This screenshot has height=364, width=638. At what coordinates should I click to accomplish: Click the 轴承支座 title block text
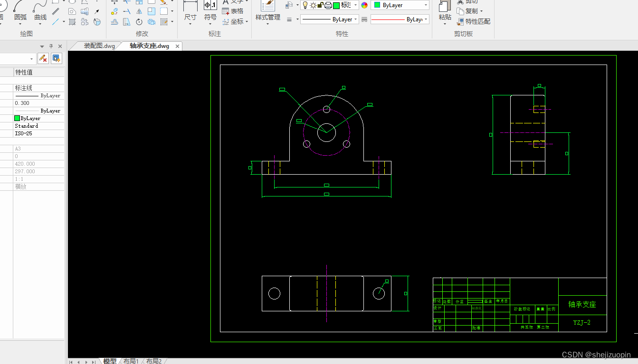(582, 304)
